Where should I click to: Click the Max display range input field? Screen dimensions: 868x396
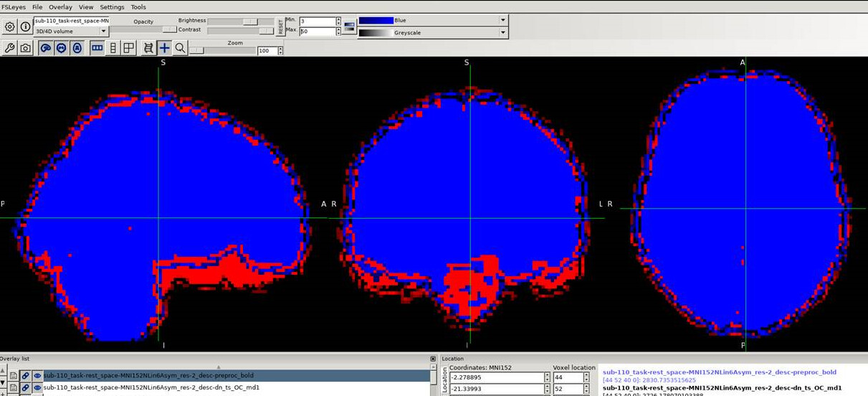[316, 32]
